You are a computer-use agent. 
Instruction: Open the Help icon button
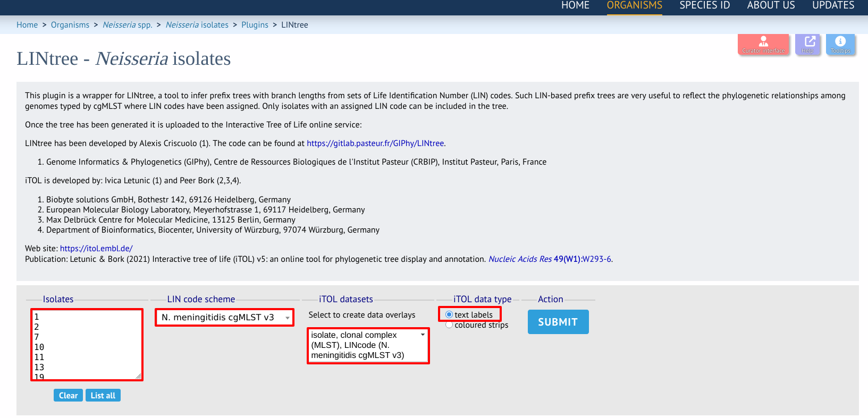pos(808,45)
